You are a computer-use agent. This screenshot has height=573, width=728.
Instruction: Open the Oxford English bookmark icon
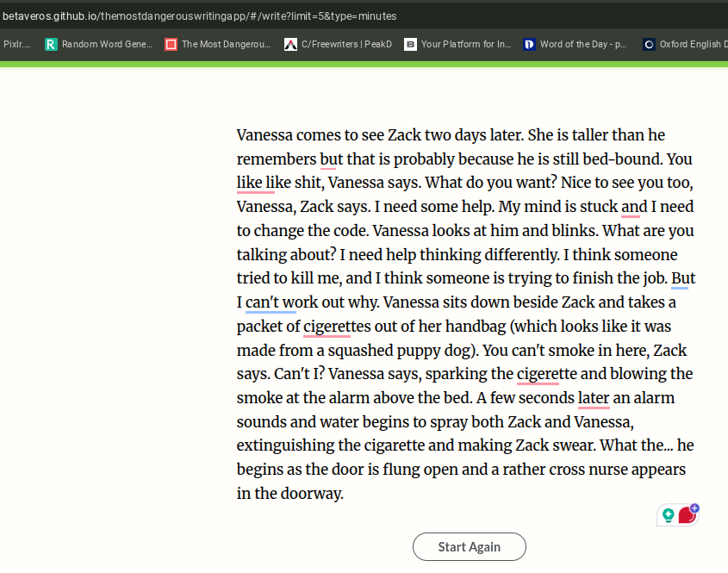[x=649, y=44]
